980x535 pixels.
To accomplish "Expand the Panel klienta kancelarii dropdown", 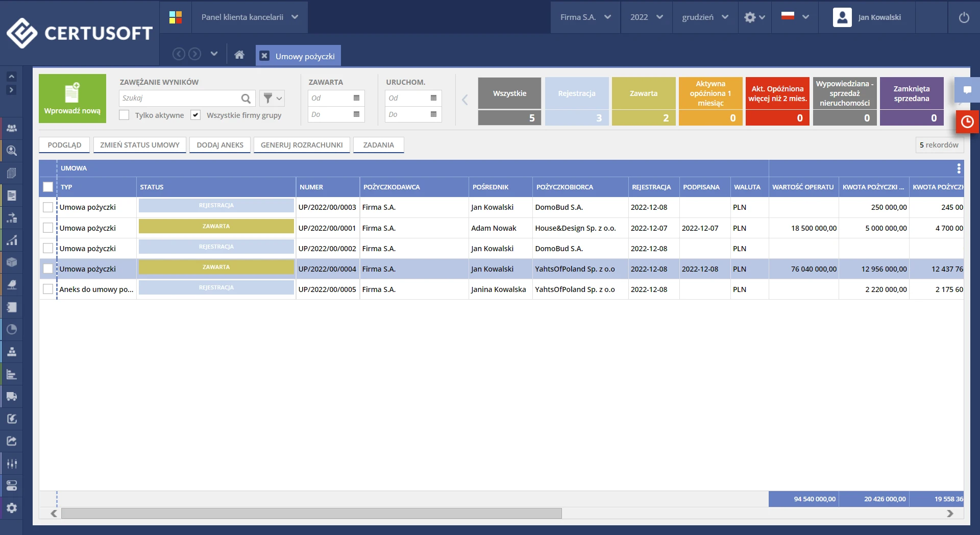I will click(x=250, y=17).
